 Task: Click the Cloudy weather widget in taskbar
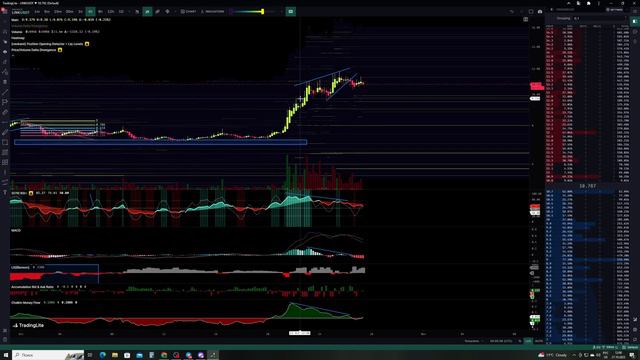[552, 355]
